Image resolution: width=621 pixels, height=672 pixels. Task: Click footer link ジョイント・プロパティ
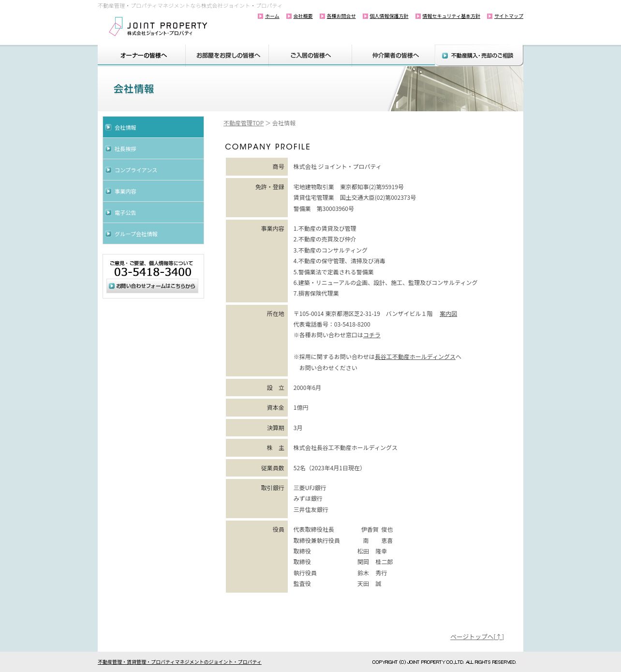179,662
